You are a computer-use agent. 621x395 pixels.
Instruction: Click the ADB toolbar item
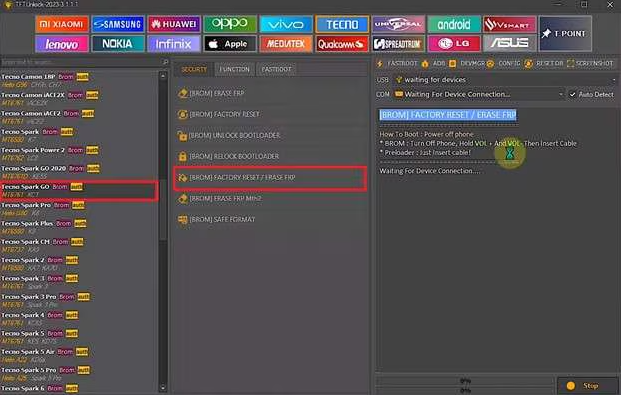pyautogui.click(x=433, y=63)
